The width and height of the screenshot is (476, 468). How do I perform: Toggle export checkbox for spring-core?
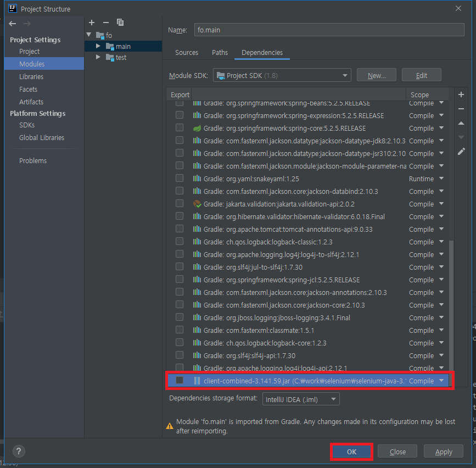coord(180,127)
